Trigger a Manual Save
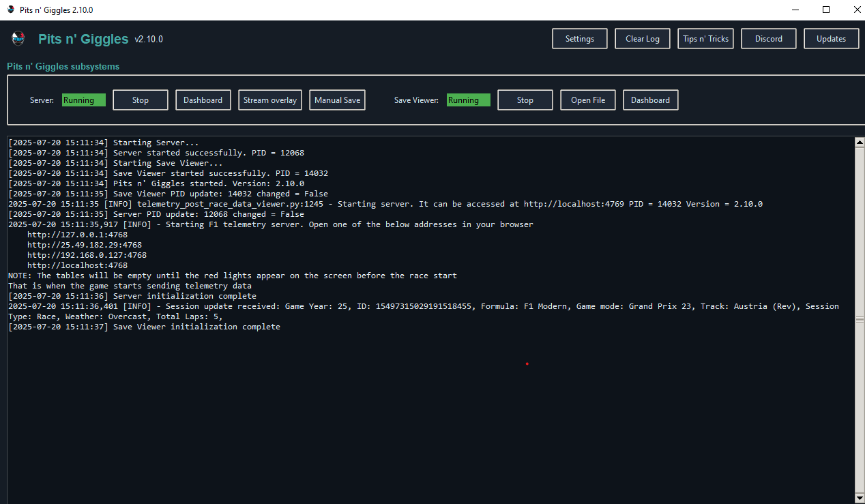This screenshot has height=504, width=865. pos(337,100)
